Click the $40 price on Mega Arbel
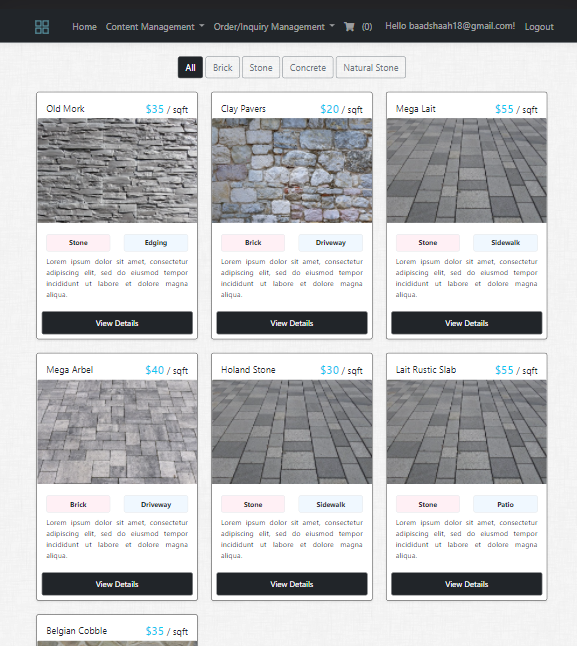Image resolution: width=577 pixels, height=646 pixels. point(154,370)
